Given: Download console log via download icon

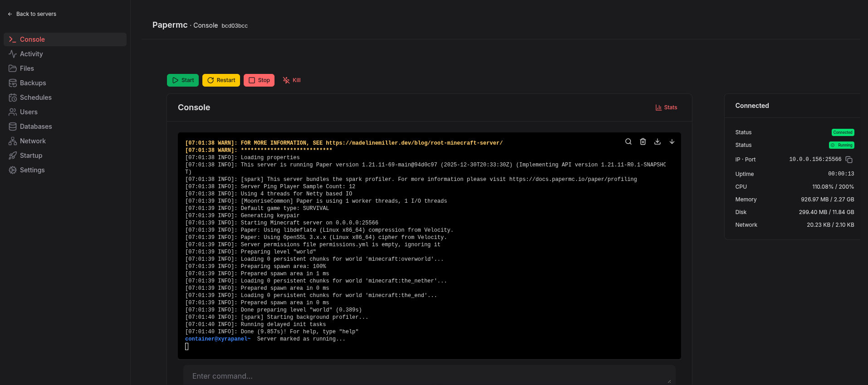Looking at the screenshot, I should (x=657, y=141).
